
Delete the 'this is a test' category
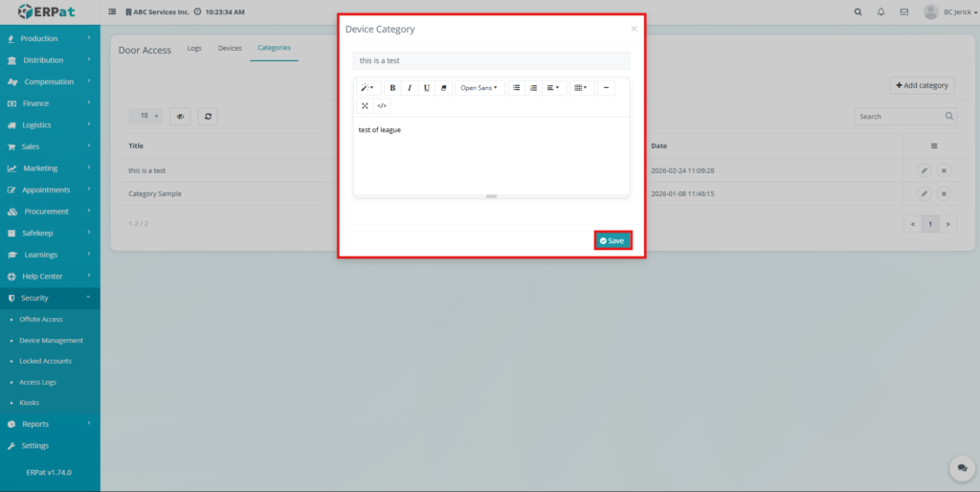[945, 170]
